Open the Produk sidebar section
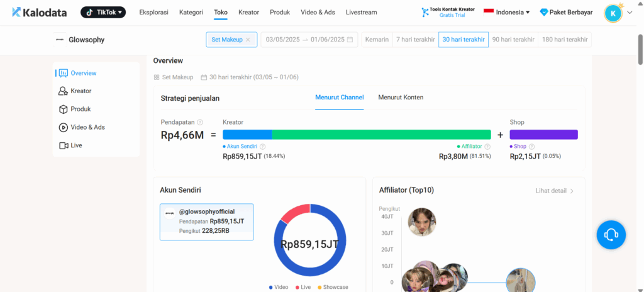 (96, 109)
